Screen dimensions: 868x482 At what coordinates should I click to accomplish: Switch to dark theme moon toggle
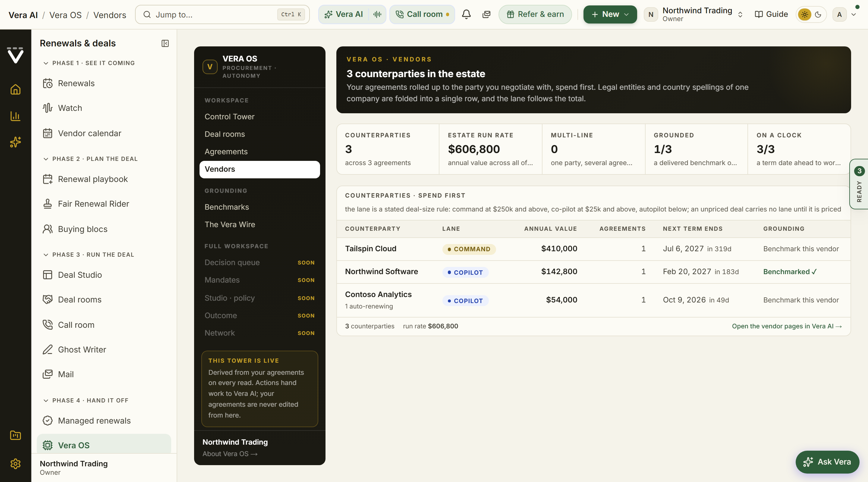(818, 14)
